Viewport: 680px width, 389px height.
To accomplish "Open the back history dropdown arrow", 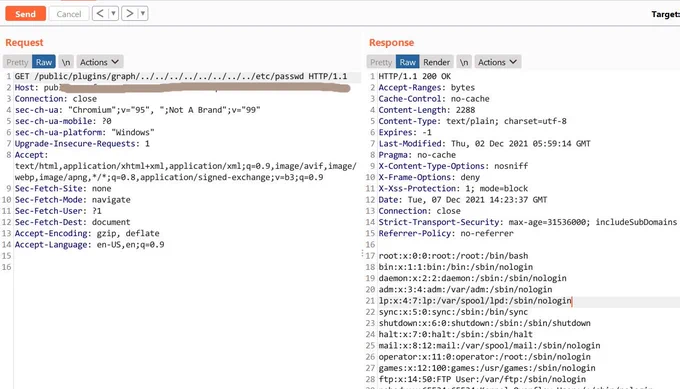I will point(114,13).
